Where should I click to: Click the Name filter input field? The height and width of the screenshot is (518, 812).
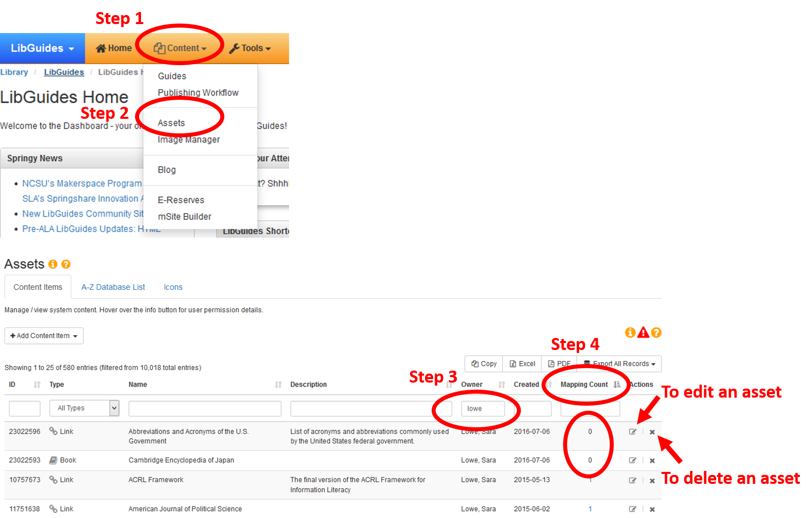tap(205, 409)
